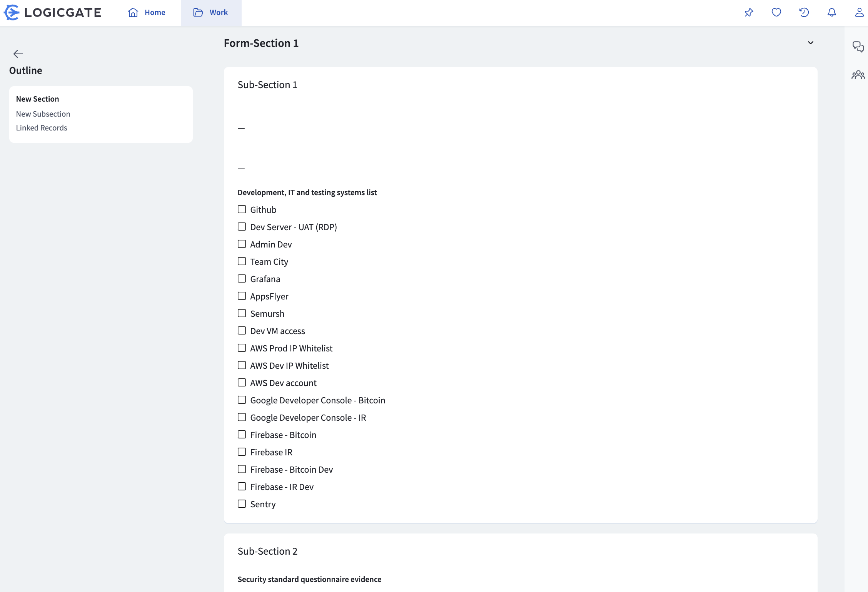Check AWS Dev IP Whitelist

pos(242,365)
